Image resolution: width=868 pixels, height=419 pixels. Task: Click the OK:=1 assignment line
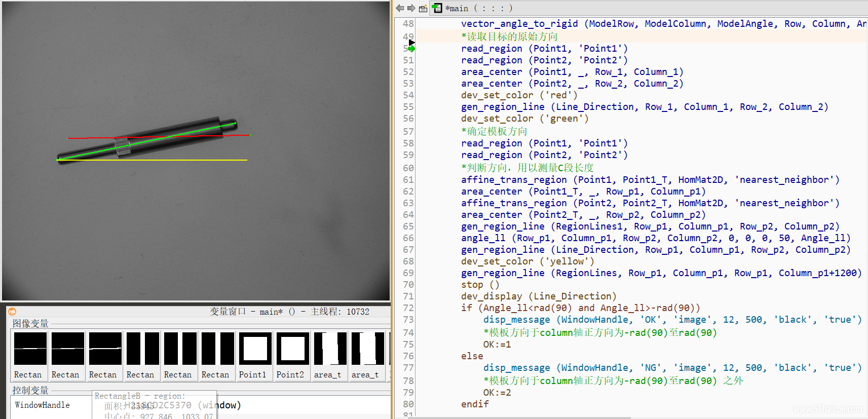click(x=497, y=345)
